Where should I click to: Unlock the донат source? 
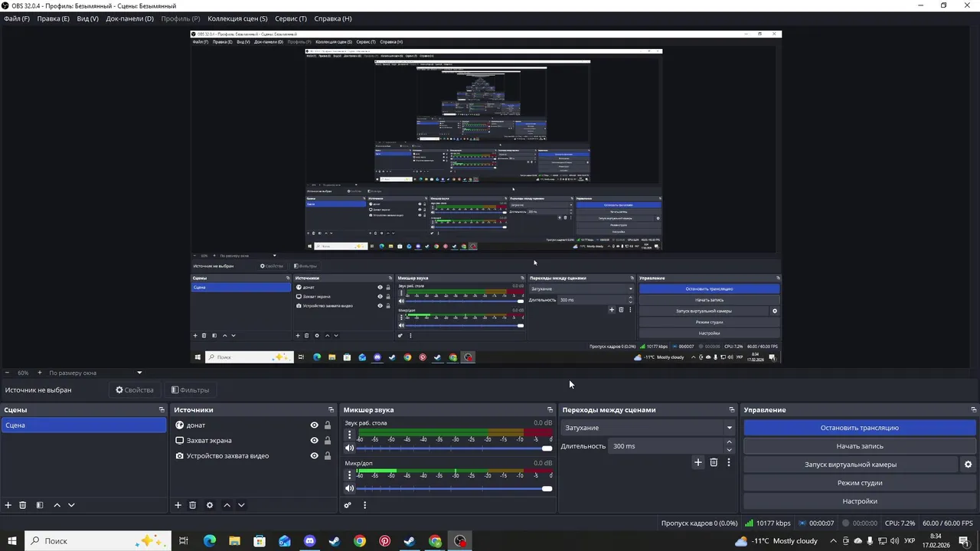tap(328, 425)
